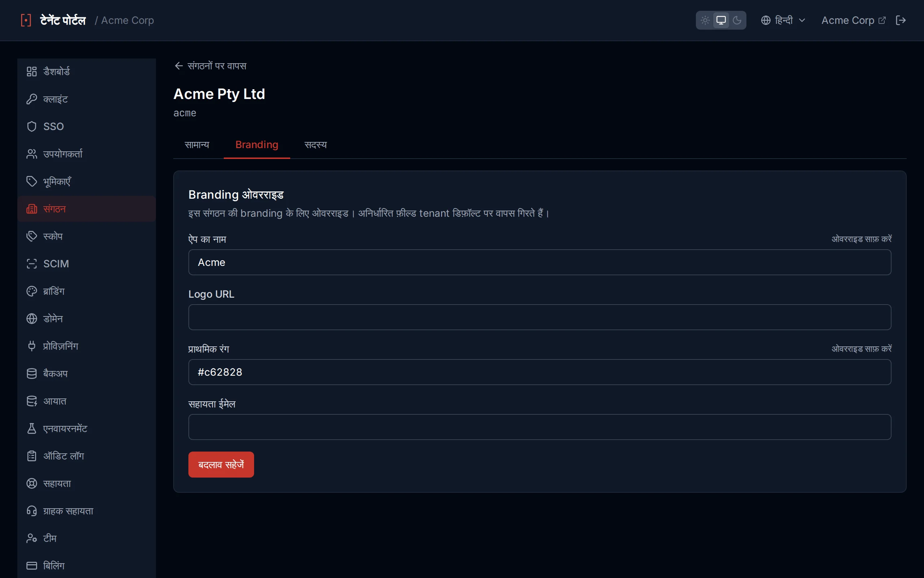Click the ऐप का नाम input field

pyautogui.click(x=540, y=262)
